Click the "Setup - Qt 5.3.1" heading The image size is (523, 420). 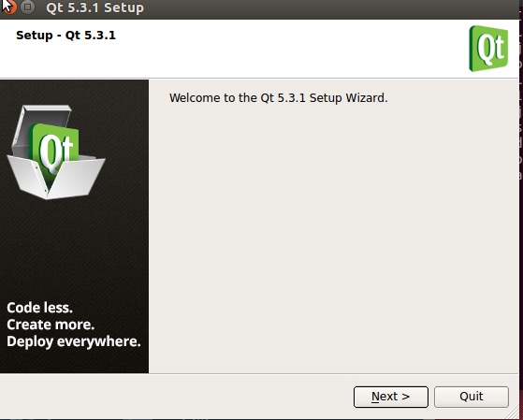tap(65, 36)
